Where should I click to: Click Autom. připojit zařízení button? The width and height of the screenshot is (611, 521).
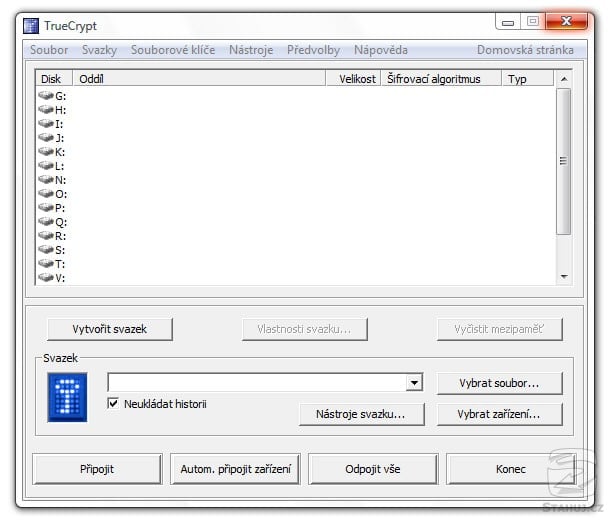coord(235,469)
